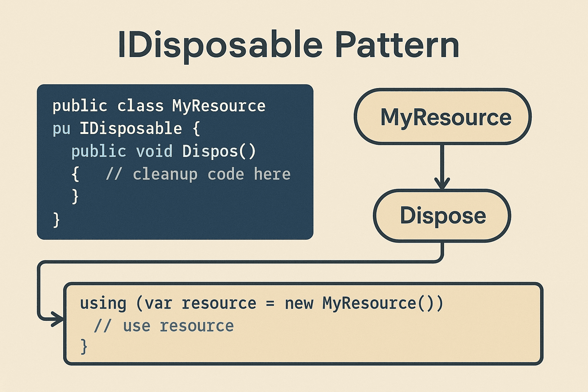Screen dimensions: 588x392
Task: Click 'new' keyword in the using statement
Action: point(299,304)
